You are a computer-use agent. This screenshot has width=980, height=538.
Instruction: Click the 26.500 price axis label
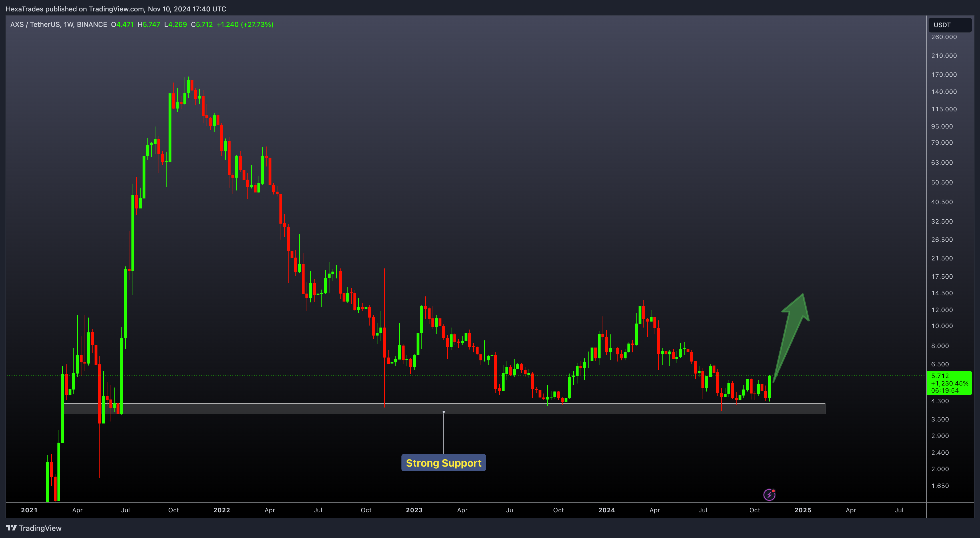pos(942,240)
